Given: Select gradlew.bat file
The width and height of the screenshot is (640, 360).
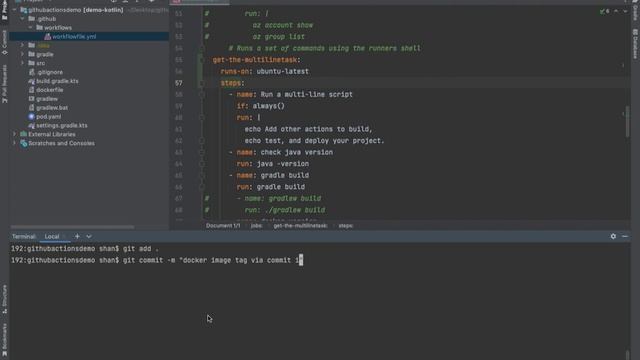Looking at the screenshot, I should point(52,108).
